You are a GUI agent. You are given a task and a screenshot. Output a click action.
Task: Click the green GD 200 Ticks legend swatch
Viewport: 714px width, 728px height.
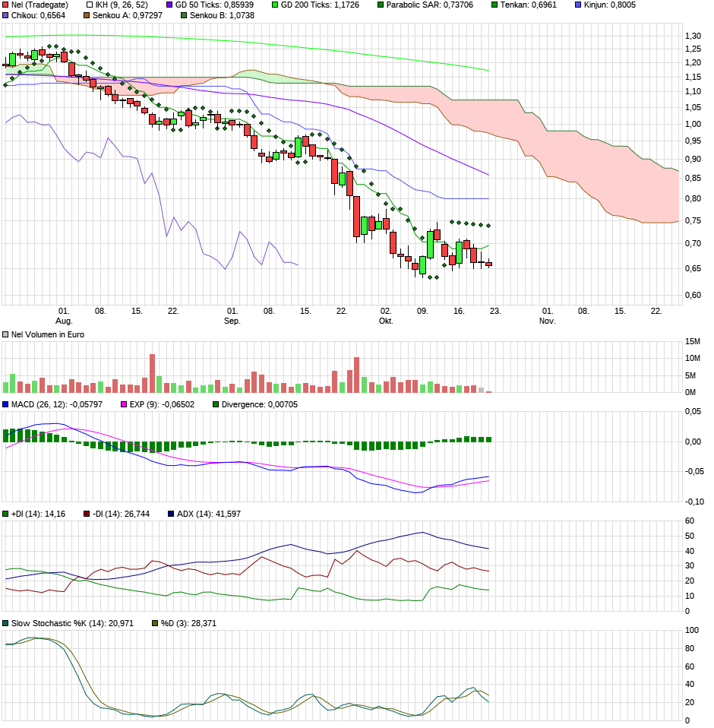[x=275, y=5]
